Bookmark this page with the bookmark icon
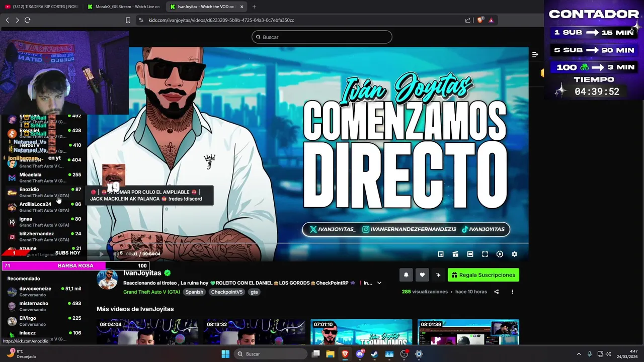 click(x=128, y=20)
